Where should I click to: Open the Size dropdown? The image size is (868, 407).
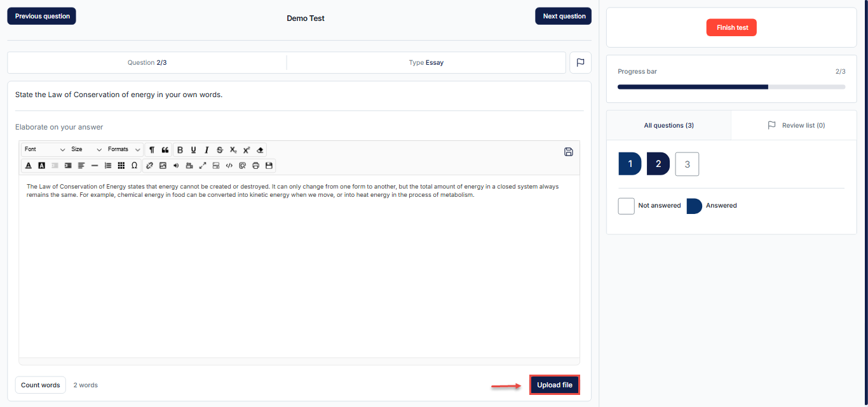click(86, 149)
